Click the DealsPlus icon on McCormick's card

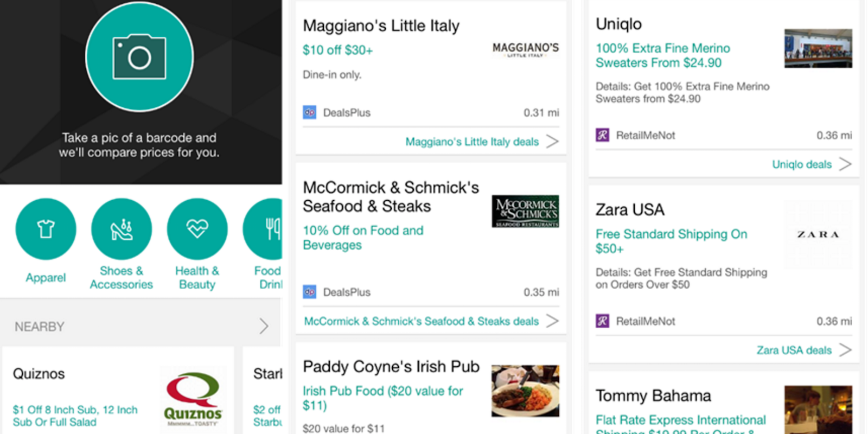click(x=309, y=292)
